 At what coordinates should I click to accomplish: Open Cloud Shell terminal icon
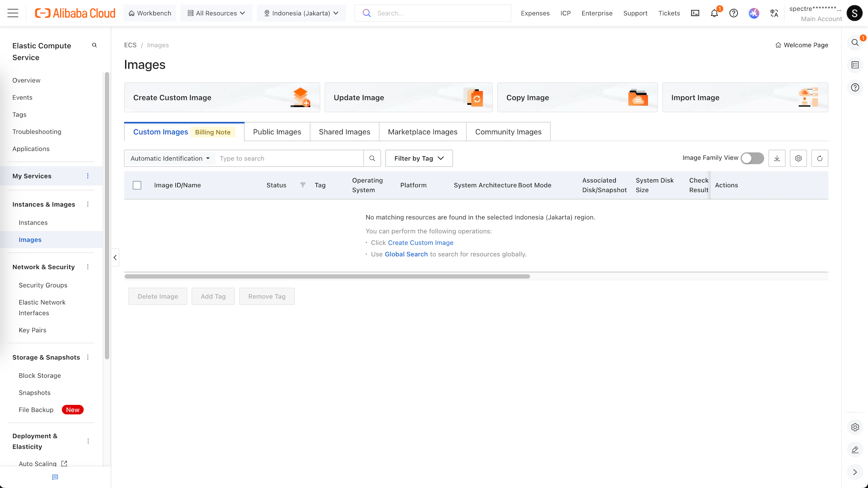695,13
